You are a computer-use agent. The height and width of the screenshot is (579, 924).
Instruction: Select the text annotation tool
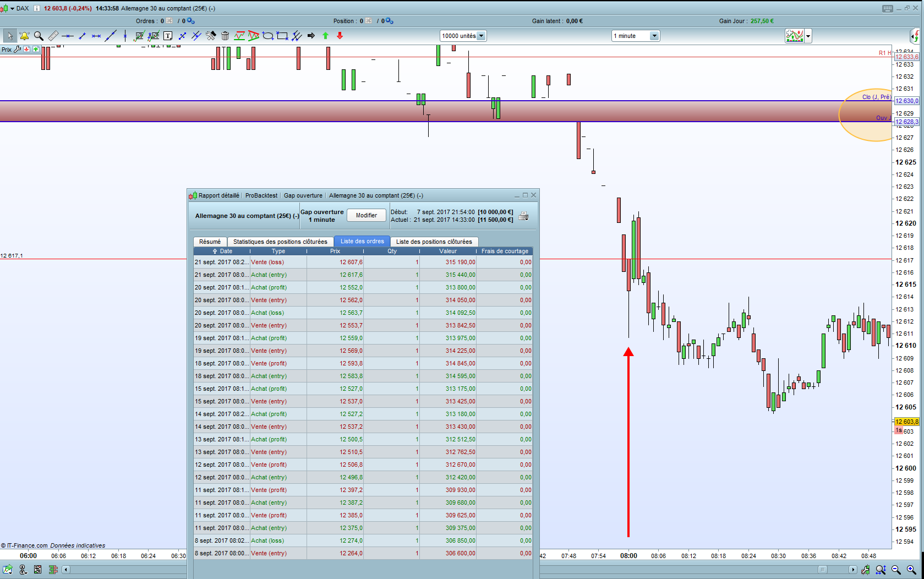pyautogui.click(x=168, y=36)
